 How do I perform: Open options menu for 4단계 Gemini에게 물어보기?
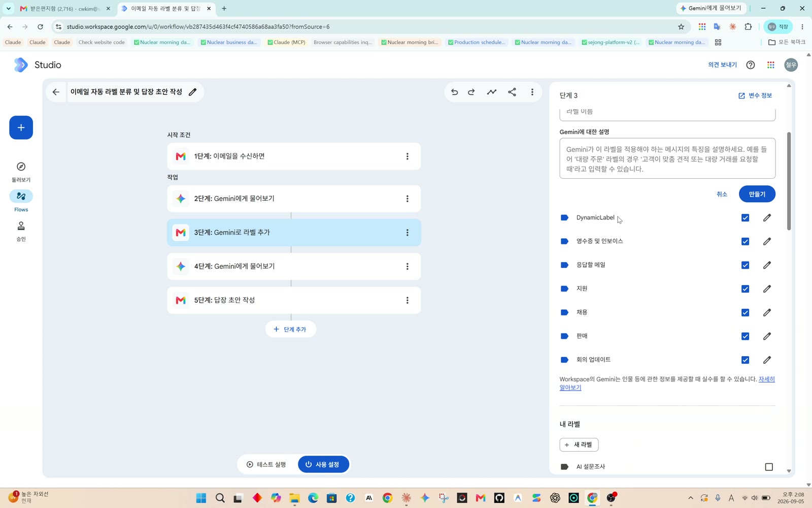point(407,266)
